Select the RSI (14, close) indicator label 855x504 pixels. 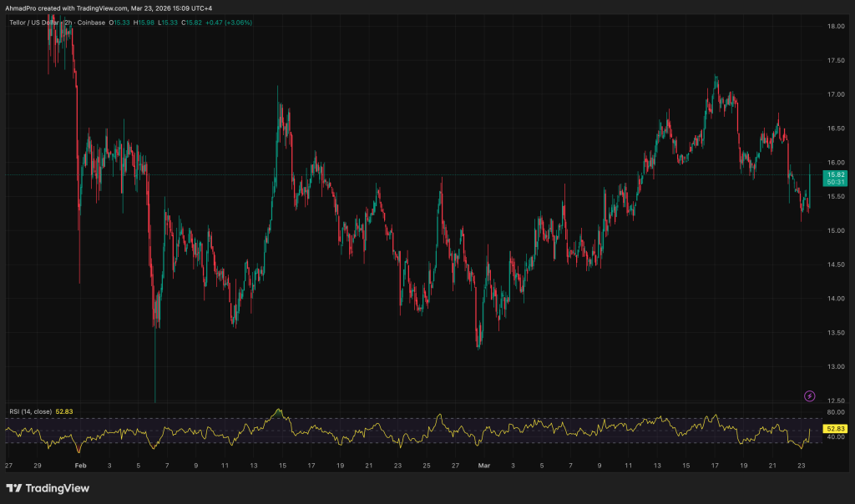[29, 410]
